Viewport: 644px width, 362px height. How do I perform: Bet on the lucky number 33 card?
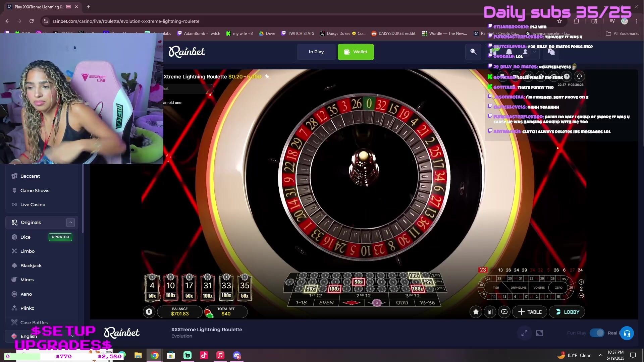(x=226, y=288)
